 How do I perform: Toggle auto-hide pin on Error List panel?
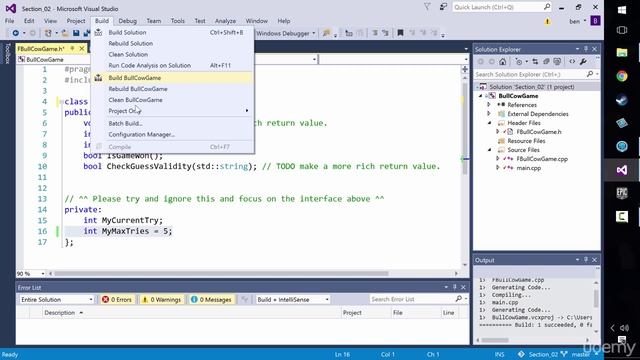point(455,287)
